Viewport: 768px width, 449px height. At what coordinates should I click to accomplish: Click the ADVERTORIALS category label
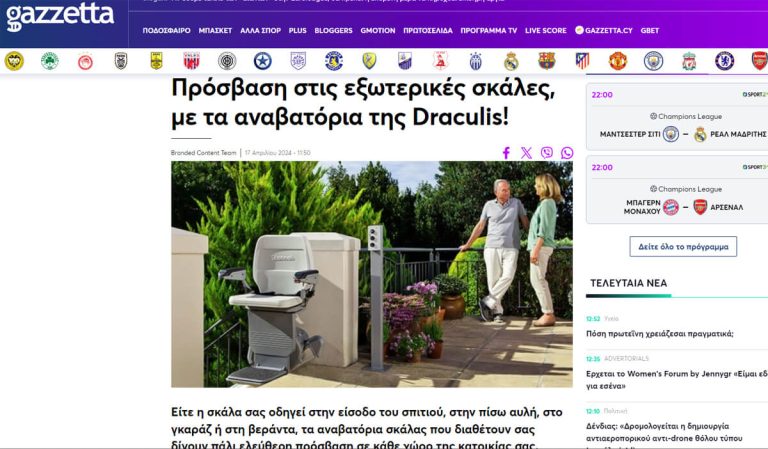626,358
